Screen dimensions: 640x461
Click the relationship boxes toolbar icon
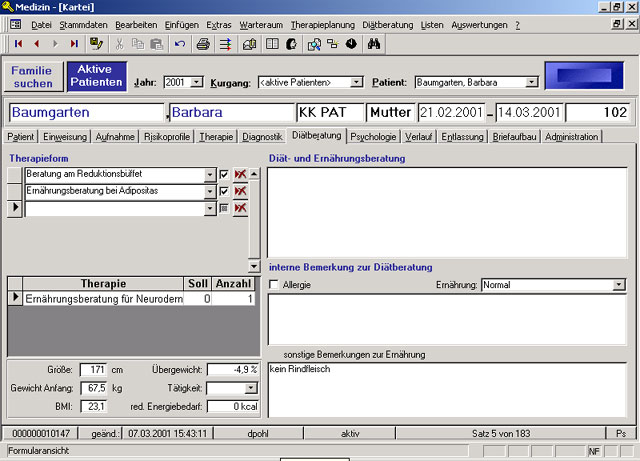[333, 44]
